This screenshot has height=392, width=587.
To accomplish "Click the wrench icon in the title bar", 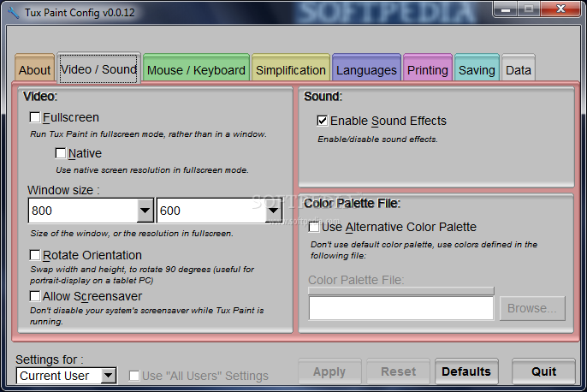I will pyautogui.click(x=13, y=12).
